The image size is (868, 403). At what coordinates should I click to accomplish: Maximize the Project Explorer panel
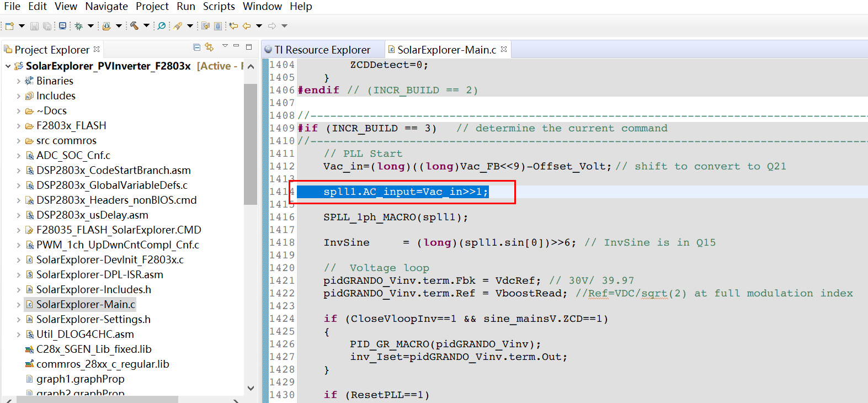(249, 47)
